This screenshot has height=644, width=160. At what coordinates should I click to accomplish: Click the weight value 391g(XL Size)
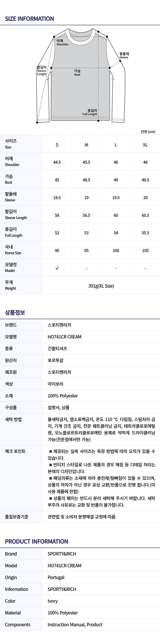(101, 286)
